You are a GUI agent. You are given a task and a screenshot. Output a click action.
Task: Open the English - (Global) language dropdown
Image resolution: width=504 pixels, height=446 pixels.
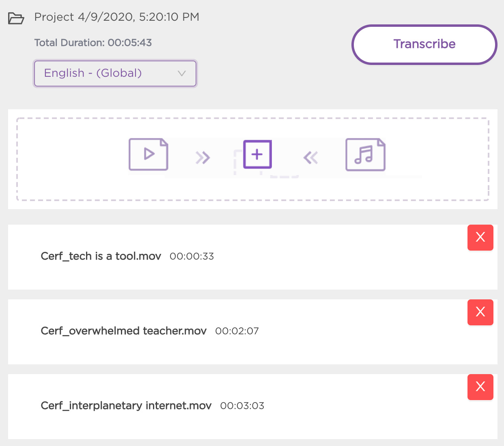pos(115,74)
